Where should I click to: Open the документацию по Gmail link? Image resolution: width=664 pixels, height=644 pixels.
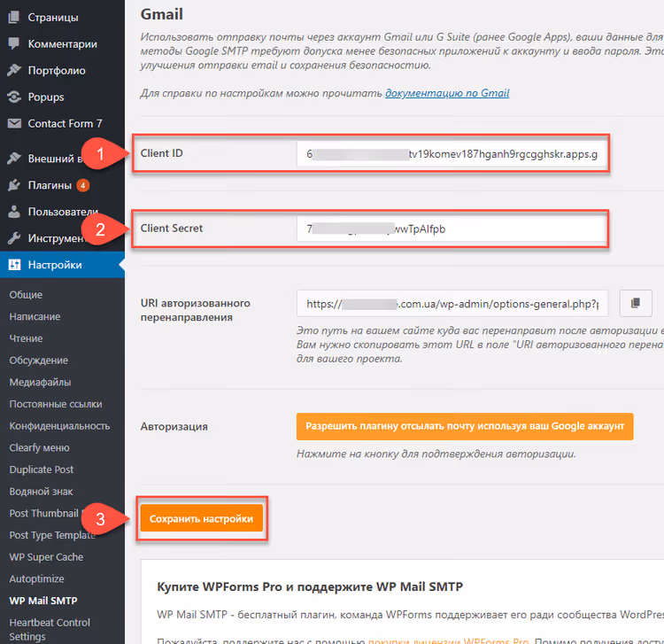pos(447,93)
